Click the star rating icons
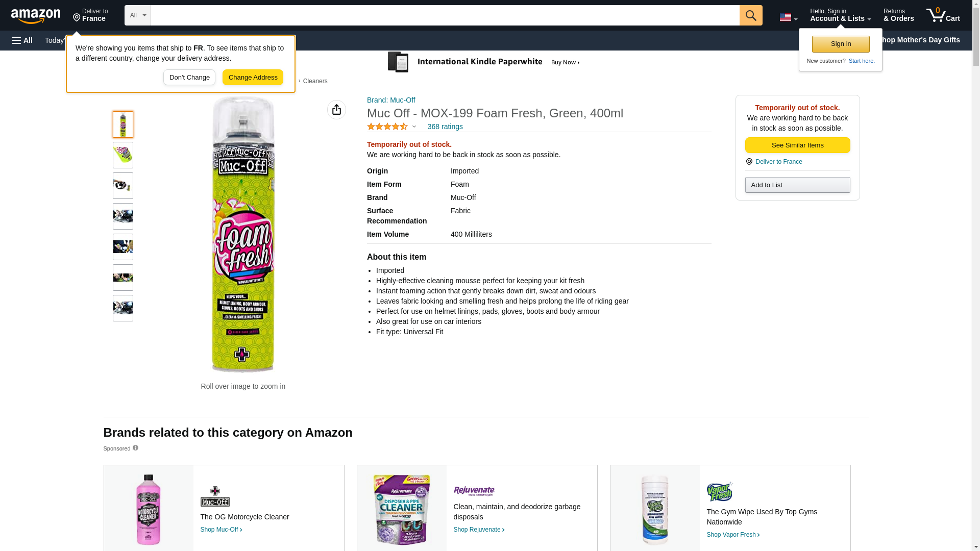The width and height of the screenshot is (980, 551). pyautogui.click(x=387, y=127)
